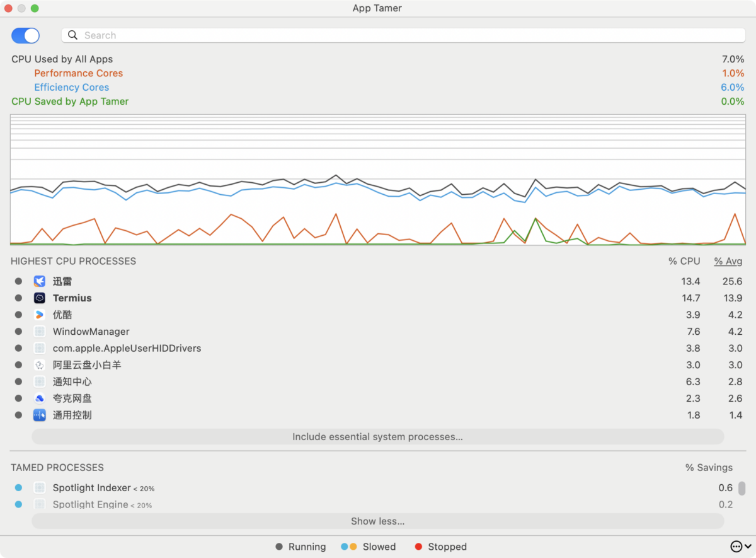Viewport: 756px width, 558px height.
Task: Click the 夸克网盘 app icon
Action: tap(39, 398)
